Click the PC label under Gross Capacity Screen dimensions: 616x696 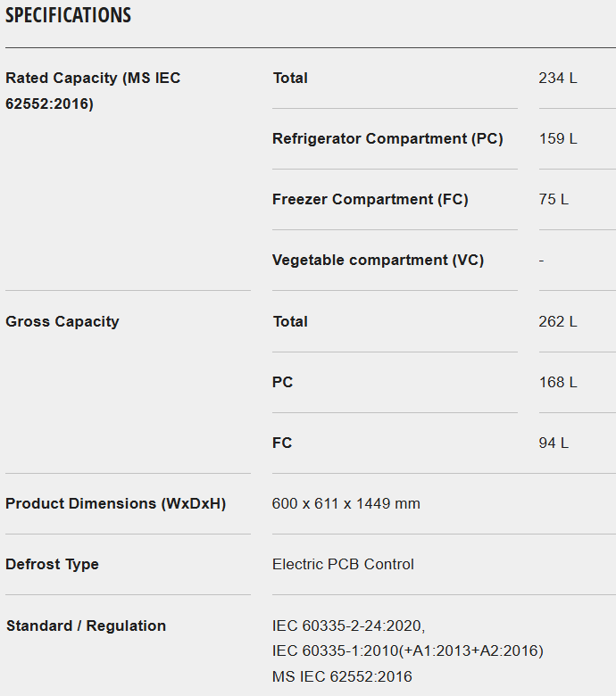282,383
